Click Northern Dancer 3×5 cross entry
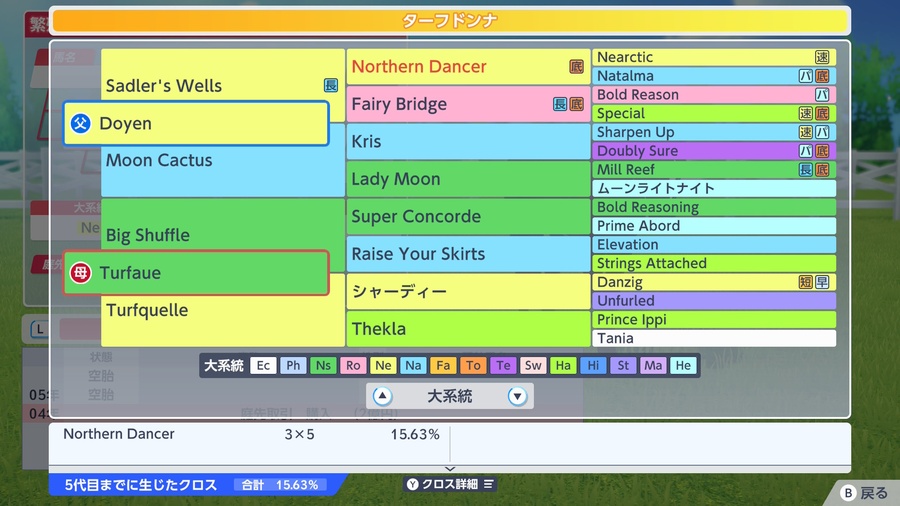The height and width of the screenshot is (506, 900). click(x=250, y=434)
